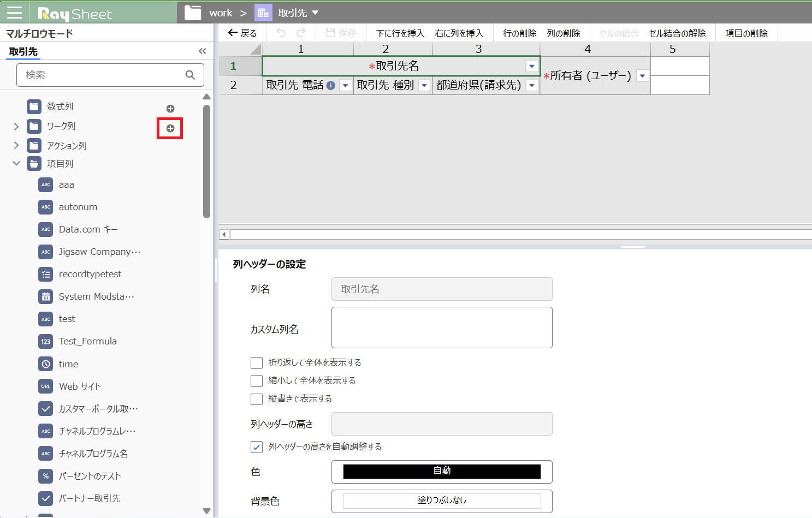Enable 折り返して全体を表示する checkbox
This screenshot has width=812, height=518.
click(x=257, y=363)
